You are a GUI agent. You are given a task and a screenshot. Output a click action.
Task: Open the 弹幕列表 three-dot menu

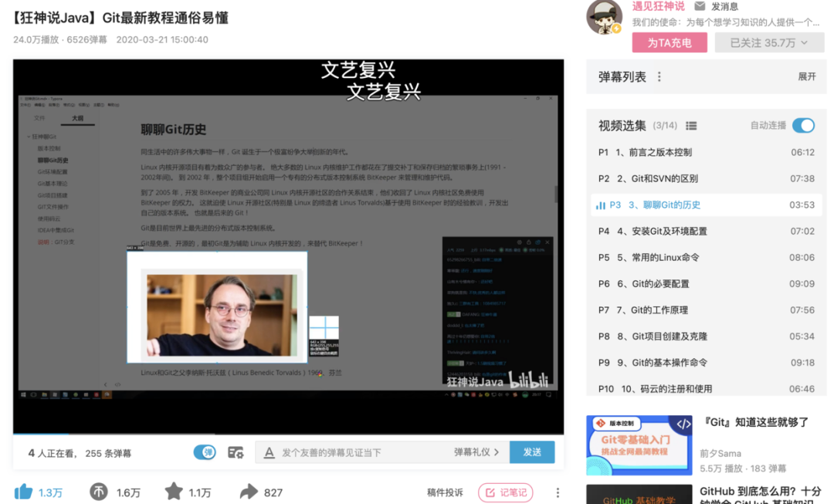coord(659,77)
